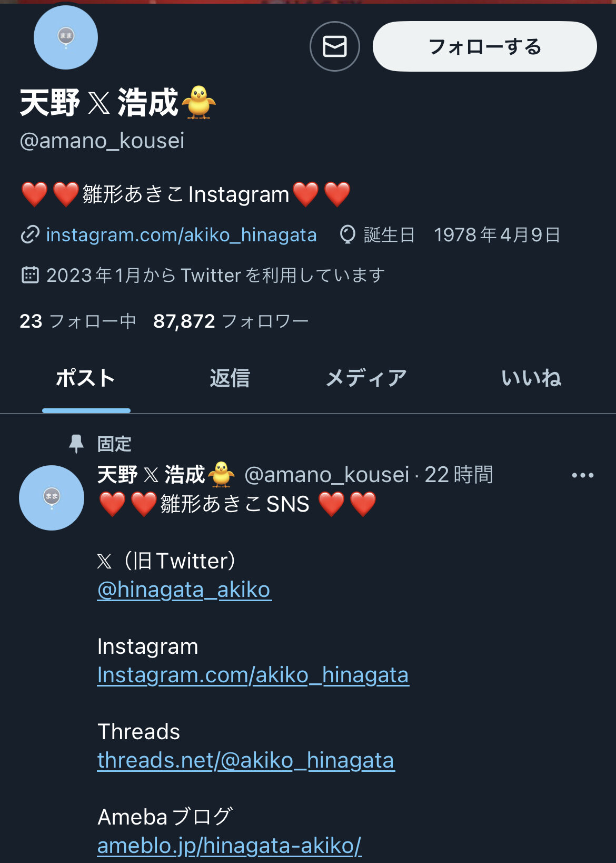Click the post author's small avatar
The width and height of the screenshot is (616, 863).
(x=52, y=497)
